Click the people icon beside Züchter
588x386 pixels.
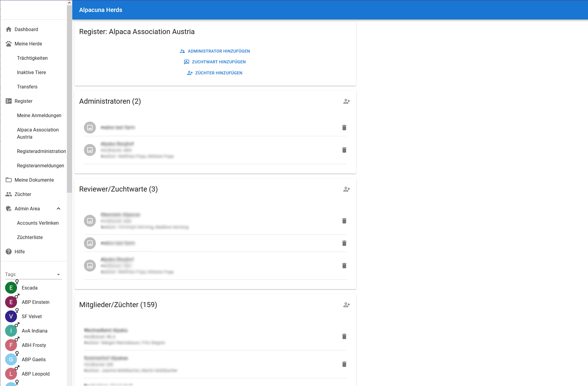pos(9,194)
